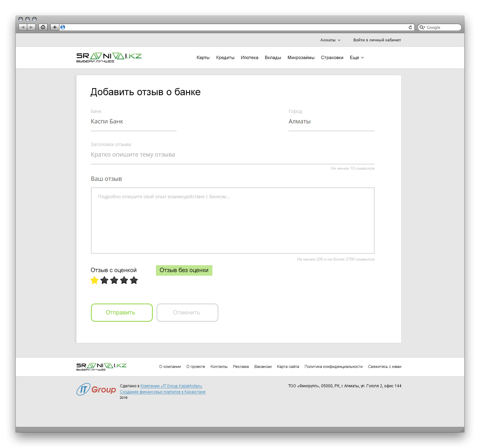
Task: Click the IT Group logo in footer
Action: [96, 389]
